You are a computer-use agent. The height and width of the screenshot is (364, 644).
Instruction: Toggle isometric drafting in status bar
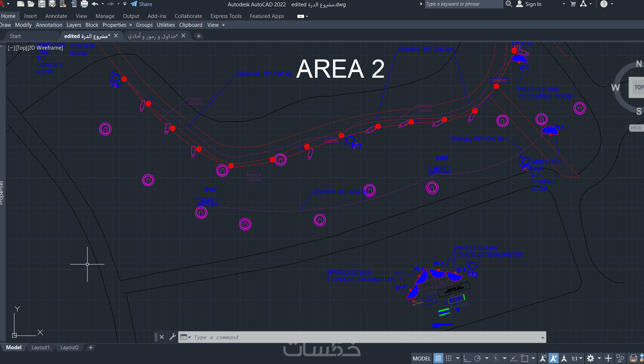click(x=495, y=358)
